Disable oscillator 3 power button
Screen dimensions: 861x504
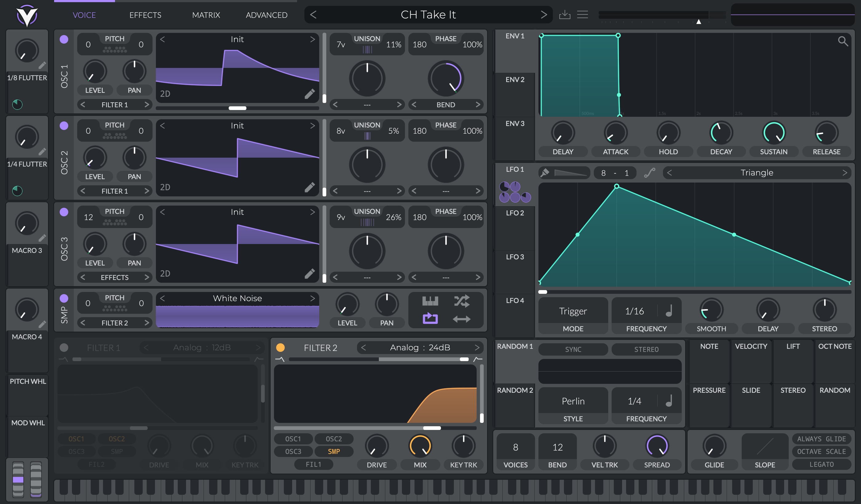tap(64, 212)
